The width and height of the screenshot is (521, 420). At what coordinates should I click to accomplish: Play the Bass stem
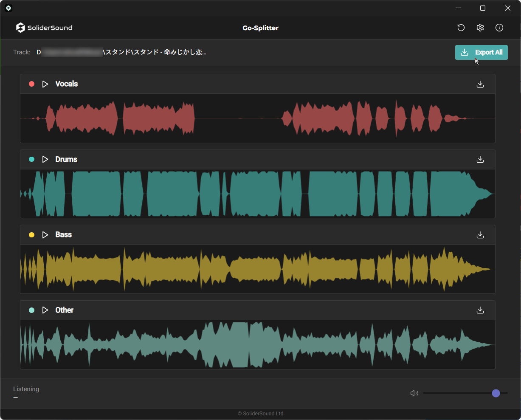(x=45, y=235)
